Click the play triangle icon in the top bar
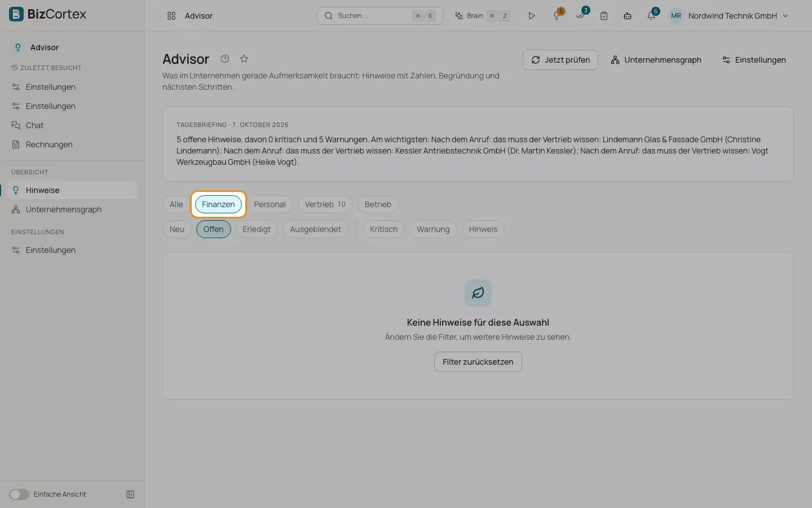The width and height of the screenshot is (812, 508). coord(532,16)
